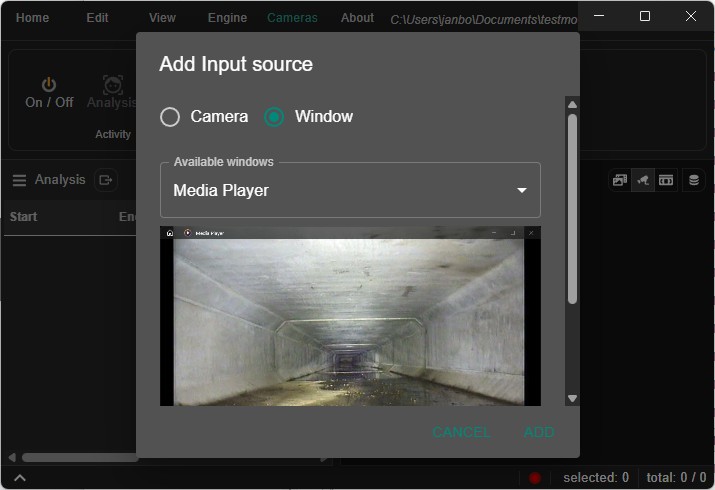Open the About menu
This screenshot has width=715, height=490.
click(x=357, y=18)
